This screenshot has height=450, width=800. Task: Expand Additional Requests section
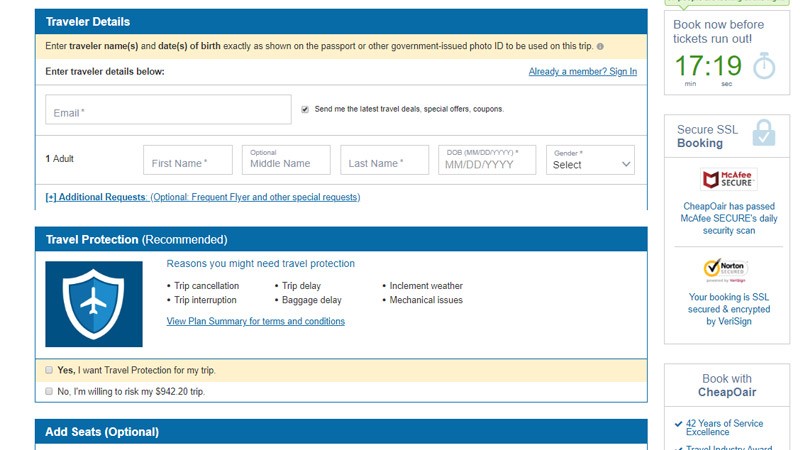click(202, 197)
